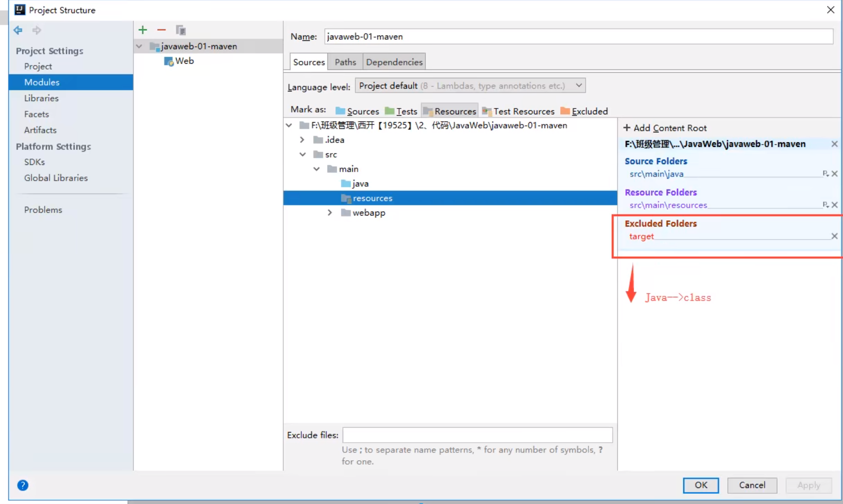This screenshot has height=504, width=843.
Task: Focus the module Name field
Action: [x=579, y=36]
